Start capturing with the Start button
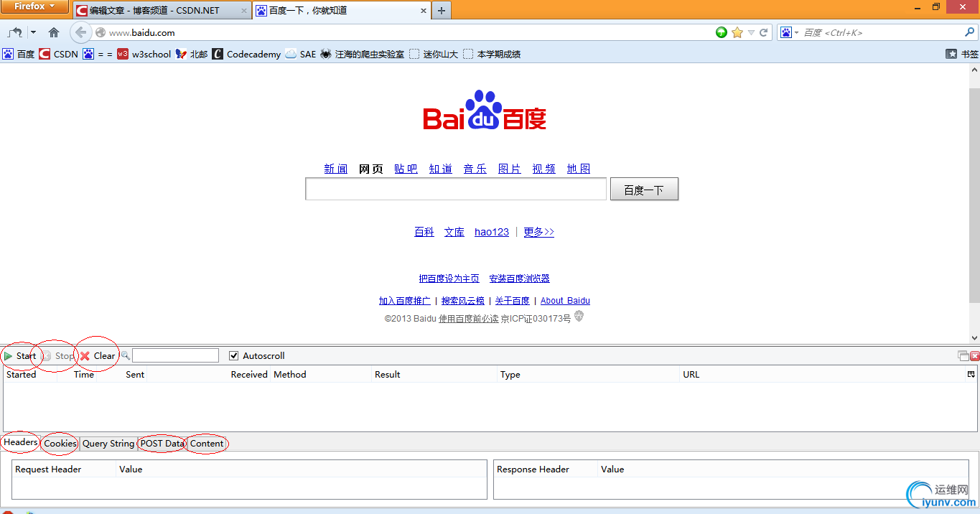Screen dimensions: 980x514 (x=20, y=355)
